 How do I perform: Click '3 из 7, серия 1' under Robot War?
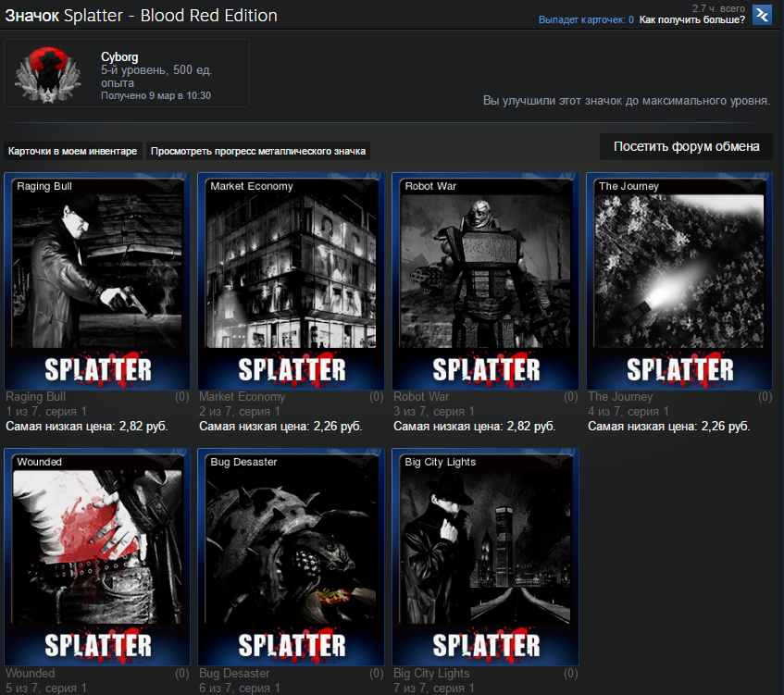coord(434,412)
